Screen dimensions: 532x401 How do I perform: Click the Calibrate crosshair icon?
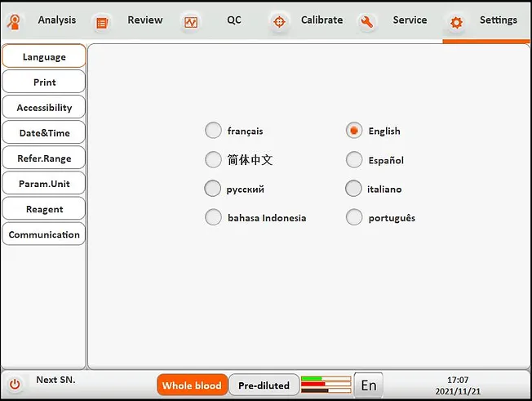pos(279,22)
